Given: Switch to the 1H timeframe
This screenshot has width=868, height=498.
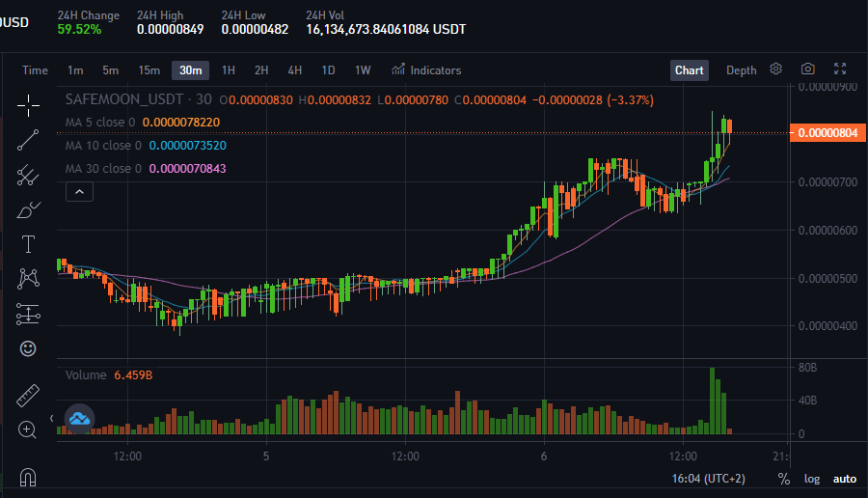Looking at the screenshot, I should pyautogui.click(x=228, y=70).
